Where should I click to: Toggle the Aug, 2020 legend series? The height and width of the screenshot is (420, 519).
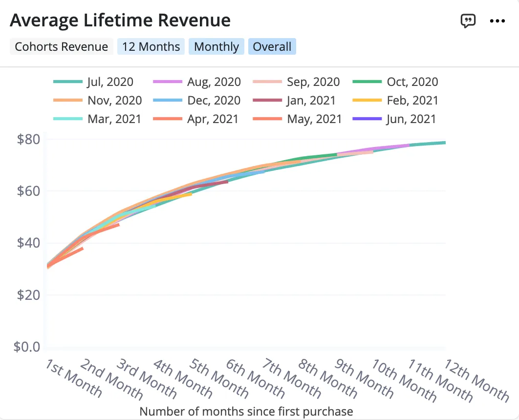click(x=197, y=82)
